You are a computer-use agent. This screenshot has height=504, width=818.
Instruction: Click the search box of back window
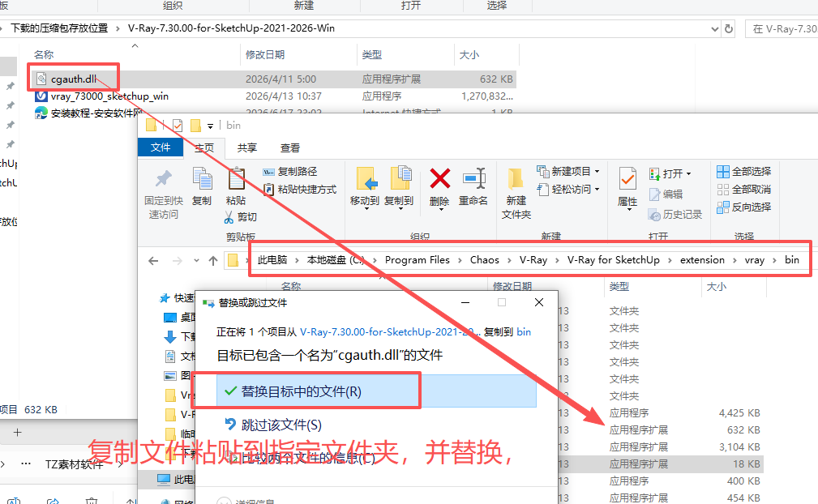(x=782, y=28)
